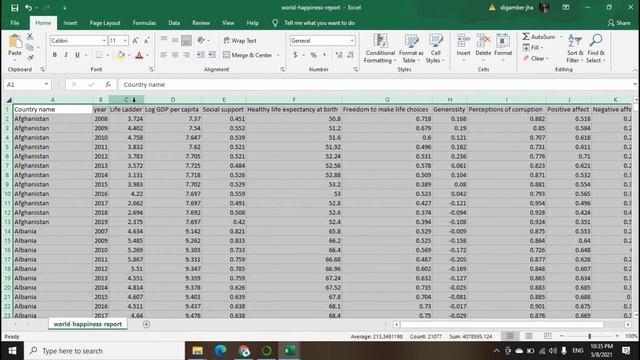Toggle bold formatting
Screen dimensions: 640x360
[x=55, y=55]
